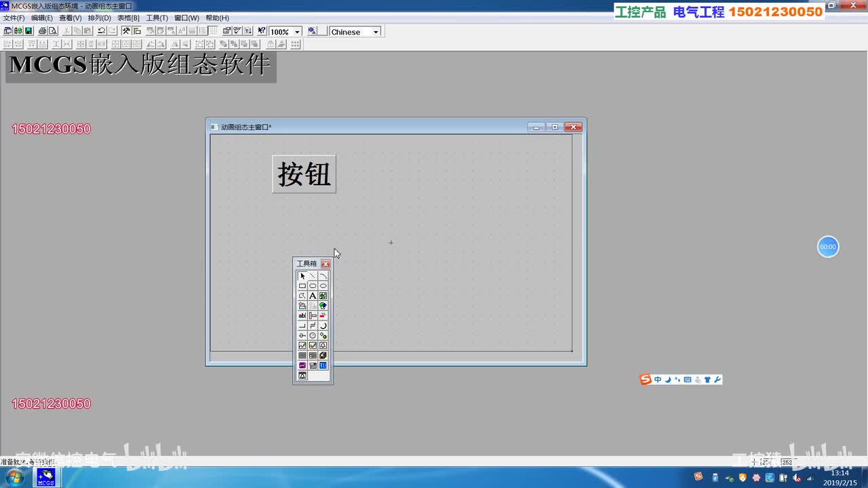The height and width of the screenshot is (488, 868).
Task: Click the blue 00:00 recording timer circle
Action: 828,247
